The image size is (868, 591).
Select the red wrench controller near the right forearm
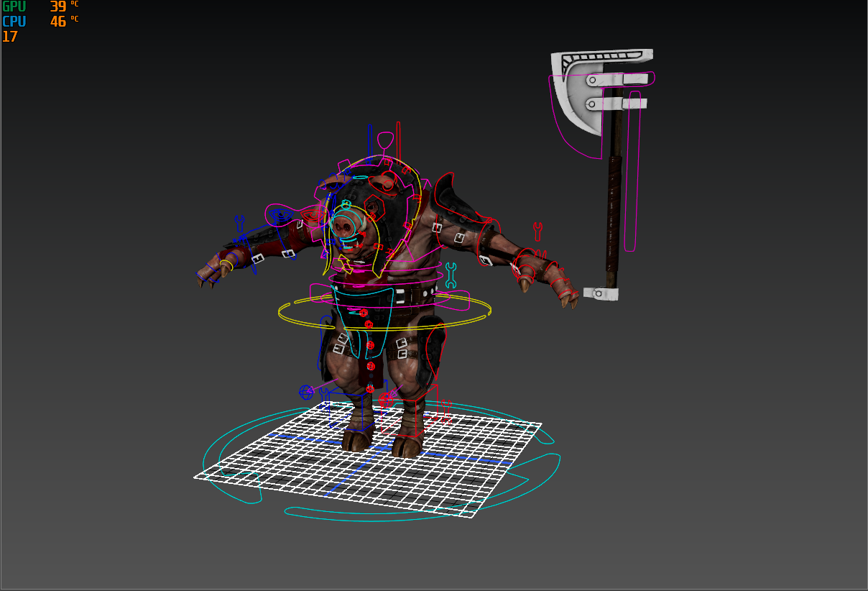tap(537, 232)
